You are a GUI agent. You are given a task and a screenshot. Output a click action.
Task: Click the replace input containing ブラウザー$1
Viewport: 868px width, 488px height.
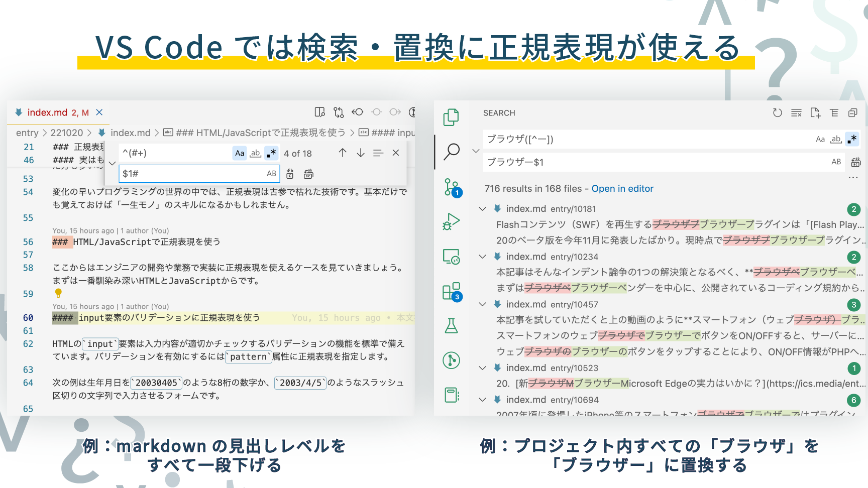click(603, 162)
